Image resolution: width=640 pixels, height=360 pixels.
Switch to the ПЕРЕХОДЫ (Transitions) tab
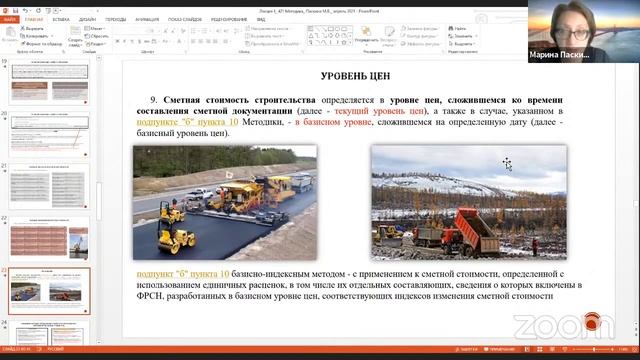point(116,19)
